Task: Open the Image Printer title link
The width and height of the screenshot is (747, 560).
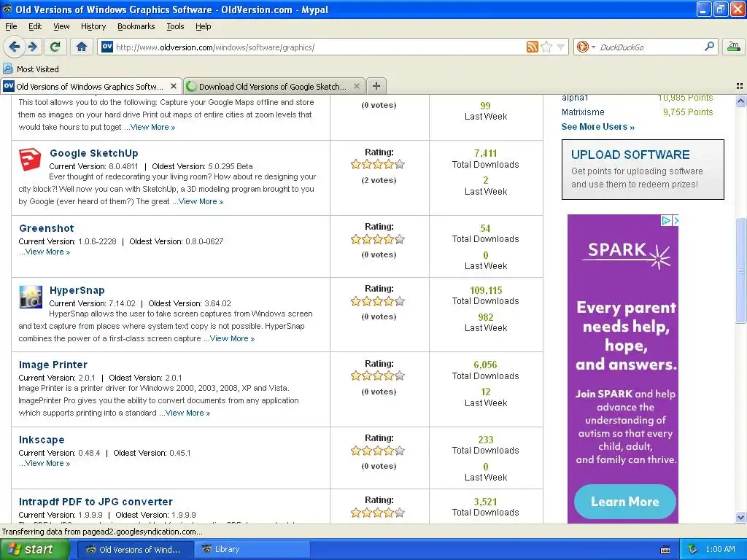Action: point(53,365)
